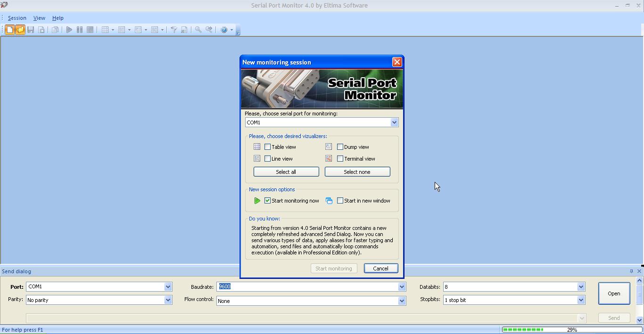Screen dimensions: 644x334
Task: Open the Baudrate dropdown arrow
Action: pyautogui.click(x=402, y=286)
